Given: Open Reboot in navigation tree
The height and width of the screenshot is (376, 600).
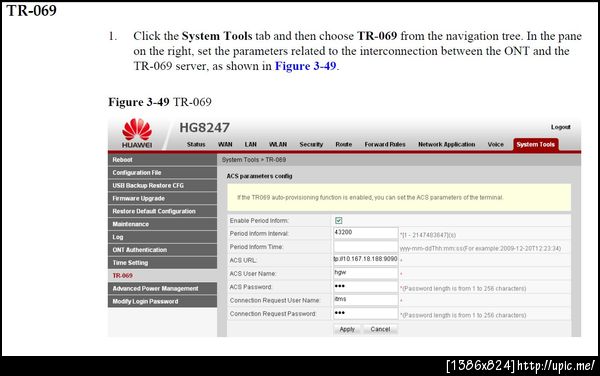Looking at the screenshot, I should point(162,160).
